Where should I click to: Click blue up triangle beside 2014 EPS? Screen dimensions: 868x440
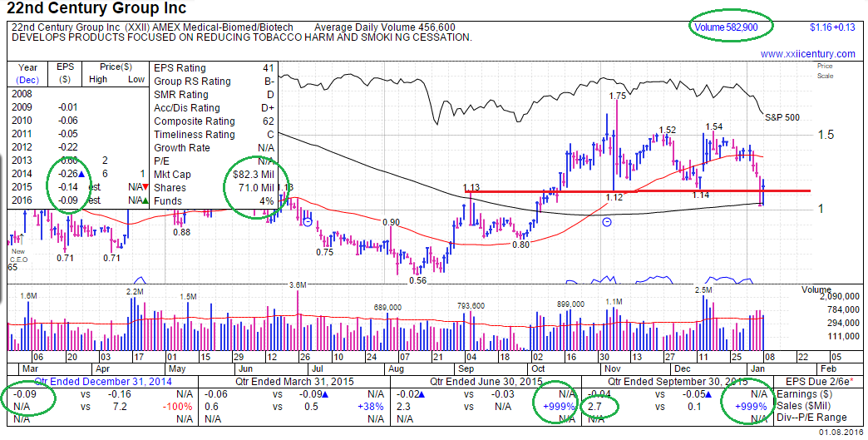click(82, 174)
